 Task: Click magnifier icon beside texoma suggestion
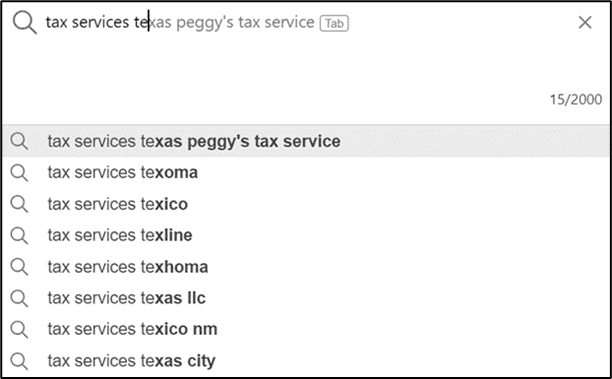(19, 173)
